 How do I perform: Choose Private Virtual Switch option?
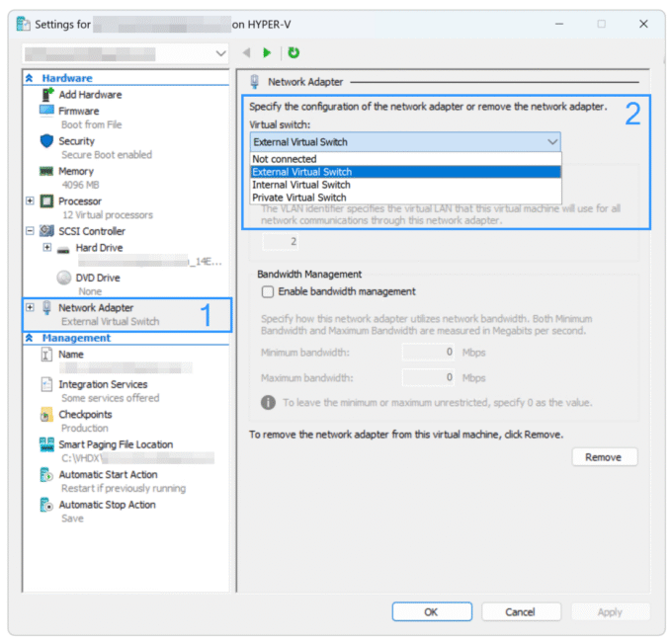click(405, 198)
